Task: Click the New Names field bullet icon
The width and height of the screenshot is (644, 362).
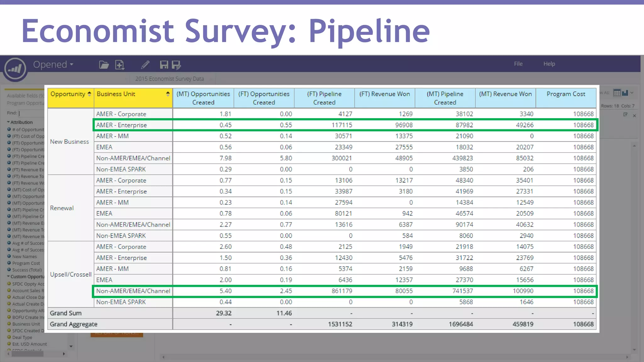Action: 9,256
